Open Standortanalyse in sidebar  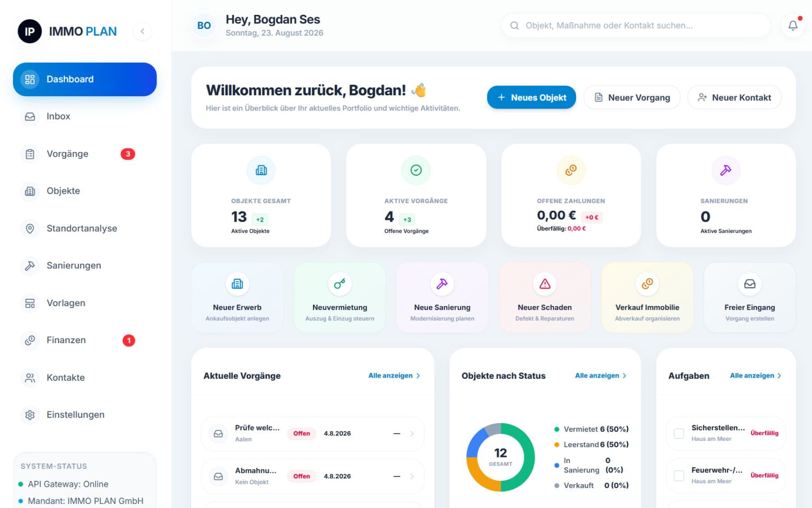[85, 228]
